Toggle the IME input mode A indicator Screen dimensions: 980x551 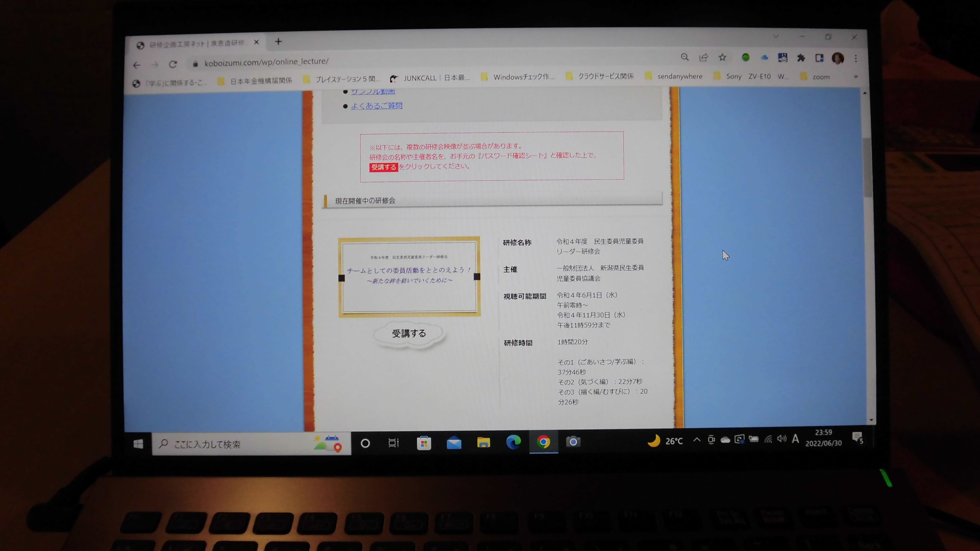point(795,439)
